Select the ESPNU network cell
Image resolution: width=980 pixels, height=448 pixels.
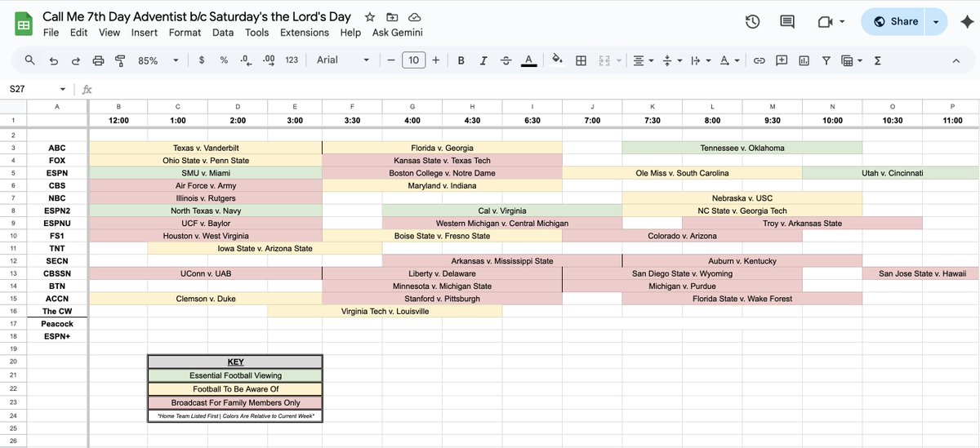pyautogui.click(x=57, y=223)
